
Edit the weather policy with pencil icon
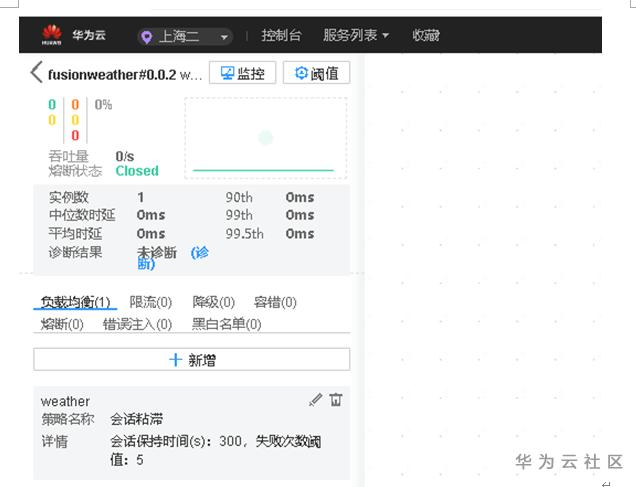click(x=315, y=400)
